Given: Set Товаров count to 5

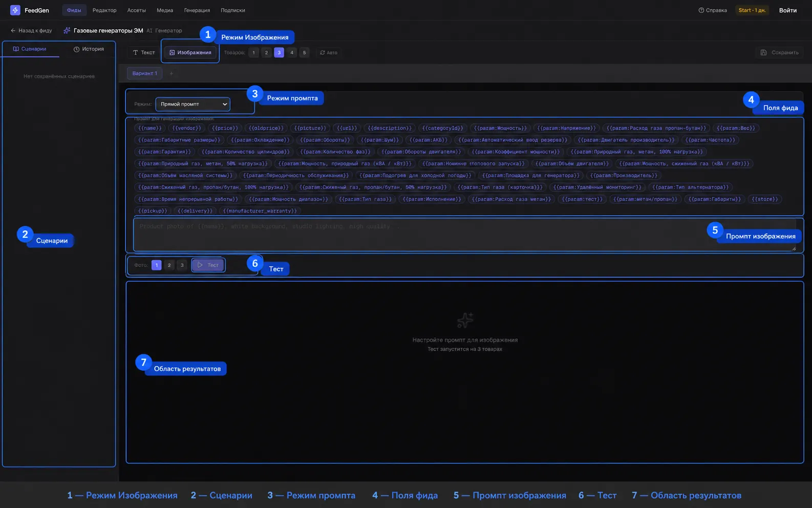Looking at the screenshot, I should (304, 53).
